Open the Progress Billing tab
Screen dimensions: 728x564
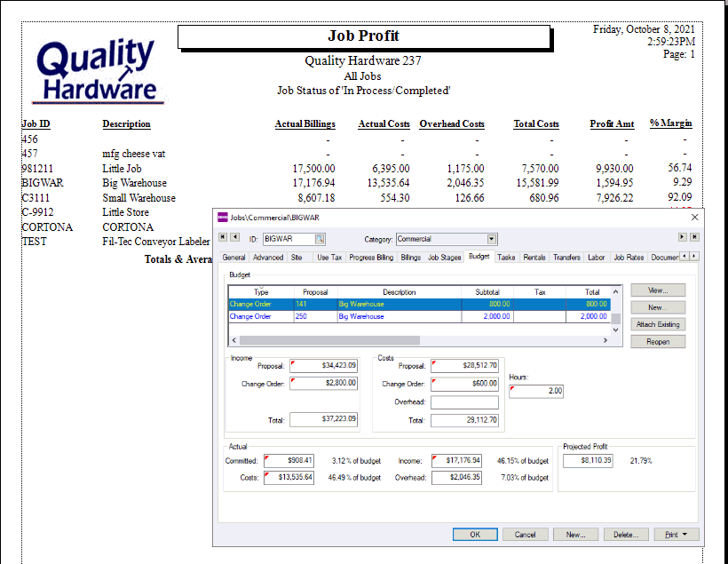tap(371, 258)
